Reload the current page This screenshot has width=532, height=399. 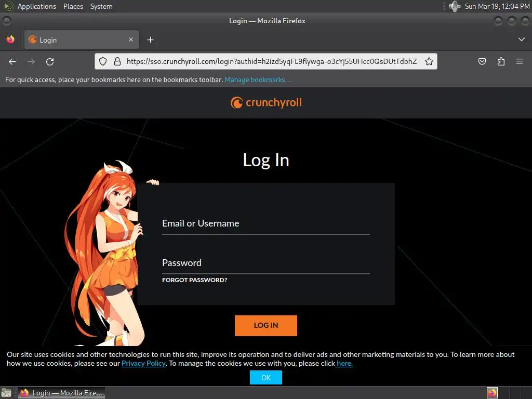(x=50, y=61)
